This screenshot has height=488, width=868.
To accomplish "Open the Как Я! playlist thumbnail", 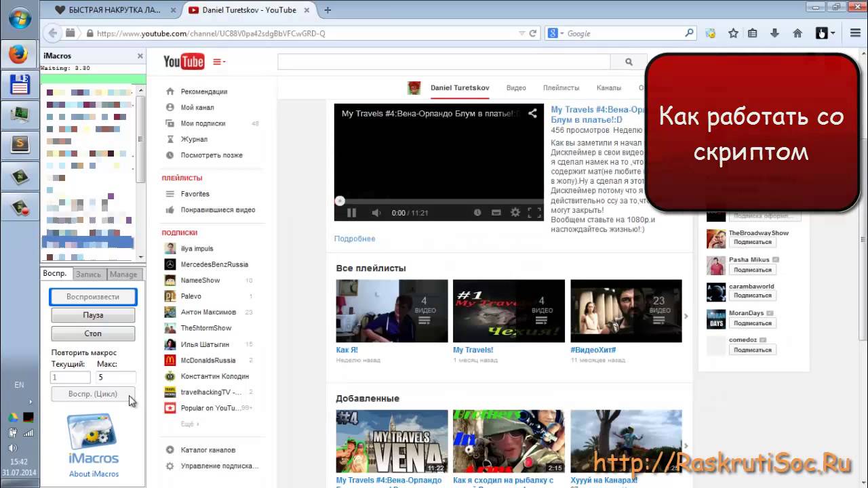I will pyautogui.click(x=392, y=311).
